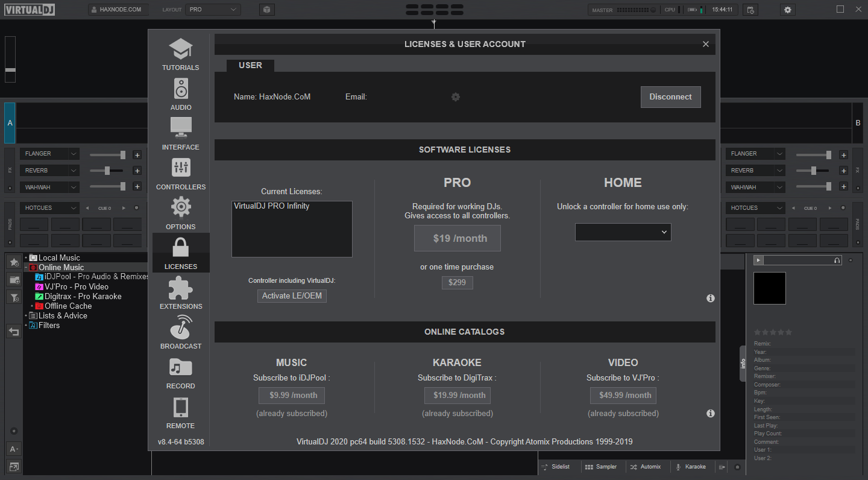
Task: Click the info icon in Online Catalogs
Action: pos(711,413)
